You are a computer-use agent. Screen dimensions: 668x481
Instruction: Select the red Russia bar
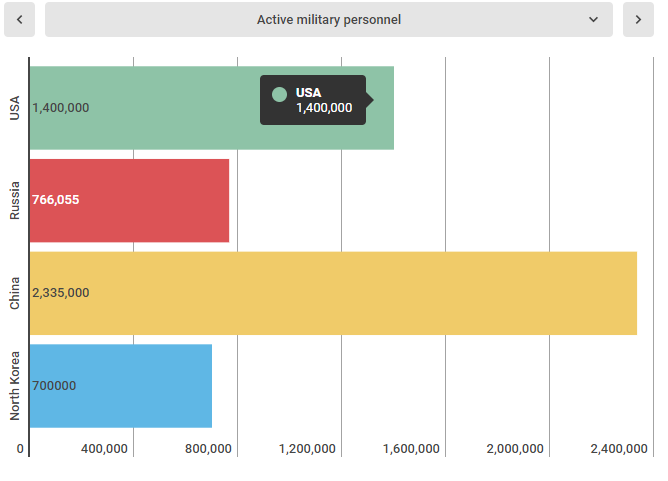tap(130, 201)
